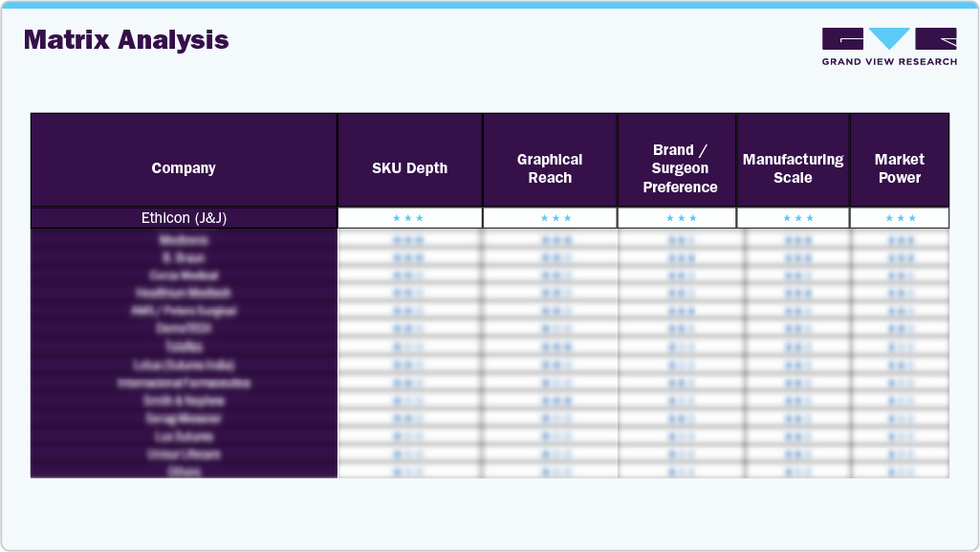
Task: Click the Matrix Analysis title
Action: (126, 40)
